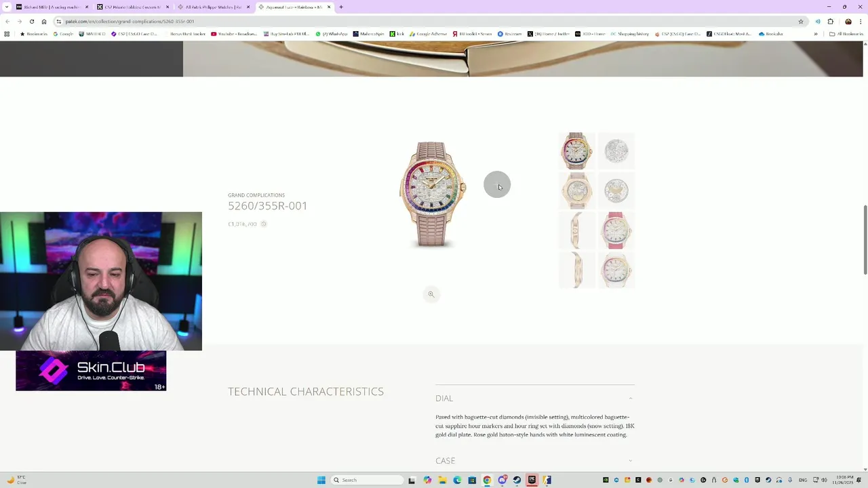Screen dimensions: 868x488
Task: View the pink strap watch thumbnail
Action: pyautogui.click(x=616, y=230)
